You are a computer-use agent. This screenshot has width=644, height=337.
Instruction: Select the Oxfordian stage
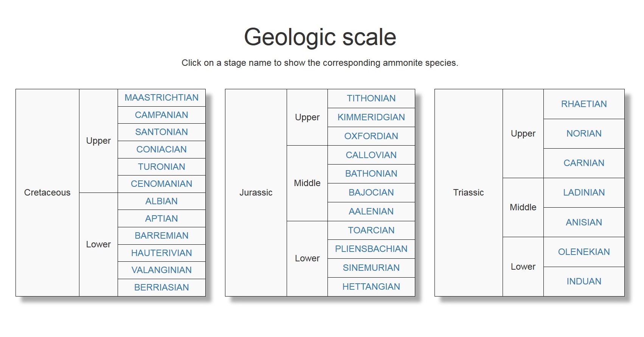coord(371,136)
